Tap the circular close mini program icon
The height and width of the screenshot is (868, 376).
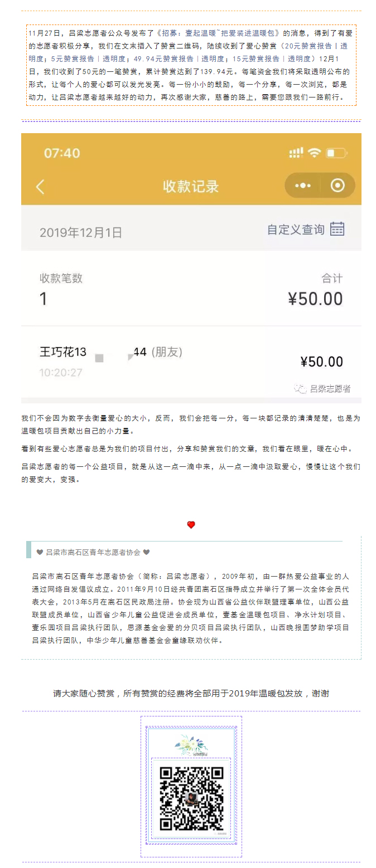(338, 186)
